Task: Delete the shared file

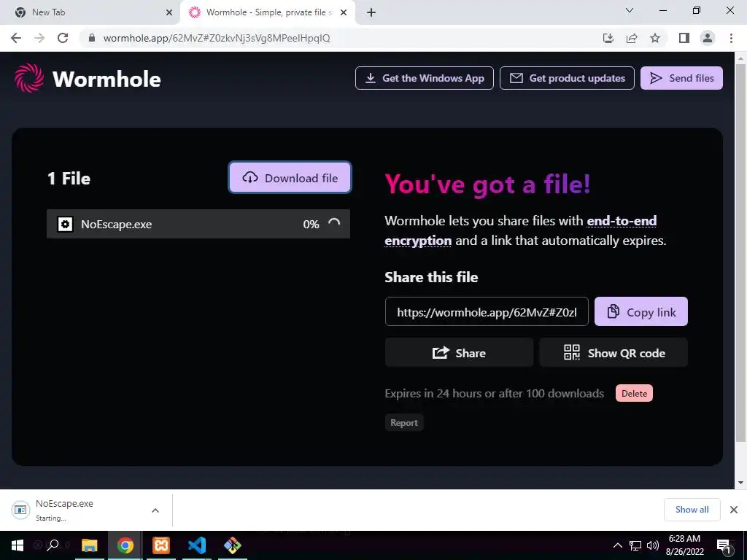Action: [634, 393]
